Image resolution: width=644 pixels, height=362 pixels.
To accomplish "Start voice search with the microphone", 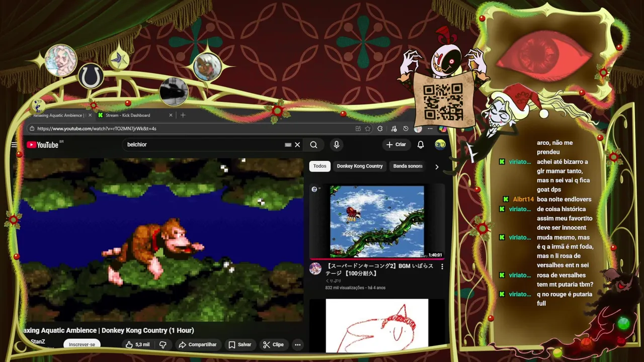I will pos(337,145).
